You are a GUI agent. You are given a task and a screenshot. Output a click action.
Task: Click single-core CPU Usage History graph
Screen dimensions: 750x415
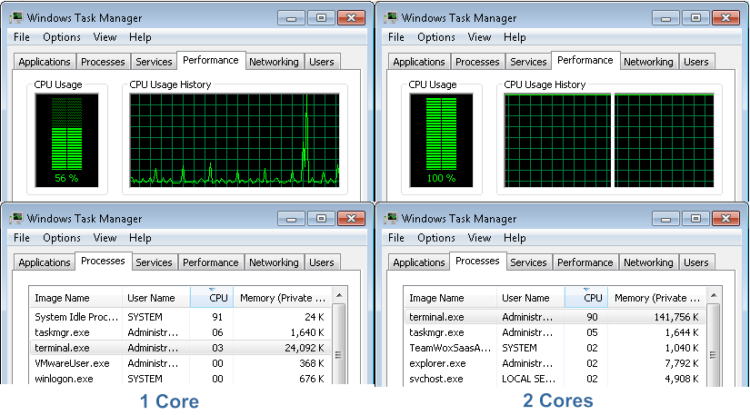coord(234,140)
